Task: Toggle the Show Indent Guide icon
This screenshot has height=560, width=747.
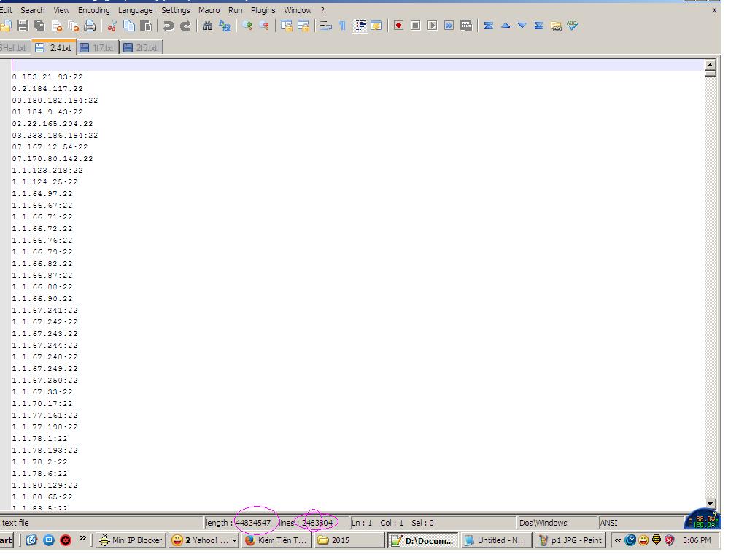Action: coord(360,26)
